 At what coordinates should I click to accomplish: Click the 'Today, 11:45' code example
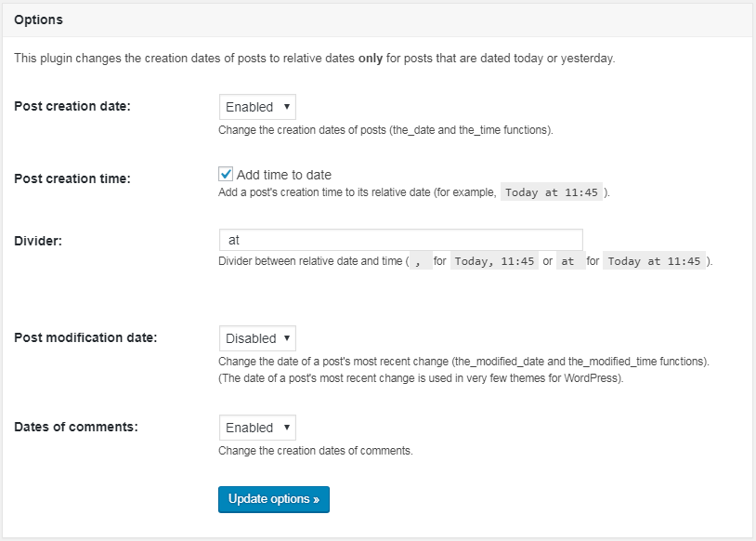click(x=494, y=261)
